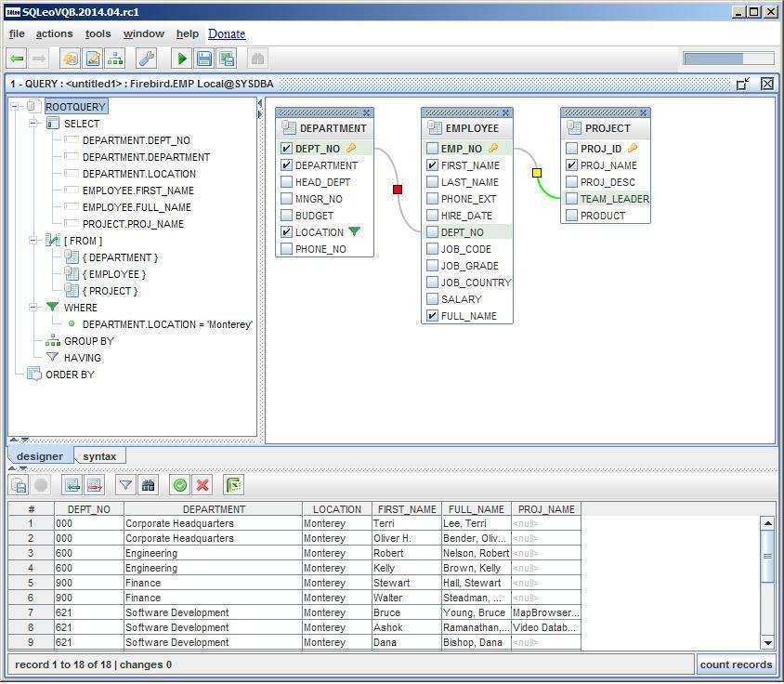Discard changes with the red X icon
The height and width of the screenshot is (684, 784).
(202, 484)
